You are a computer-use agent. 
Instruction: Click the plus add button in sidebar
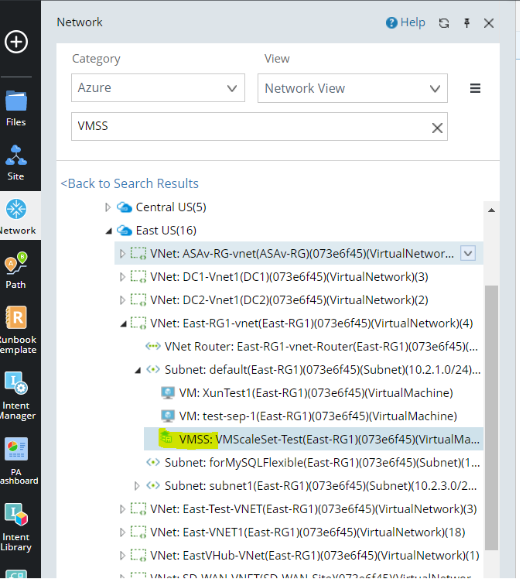(x=16, y=41)
